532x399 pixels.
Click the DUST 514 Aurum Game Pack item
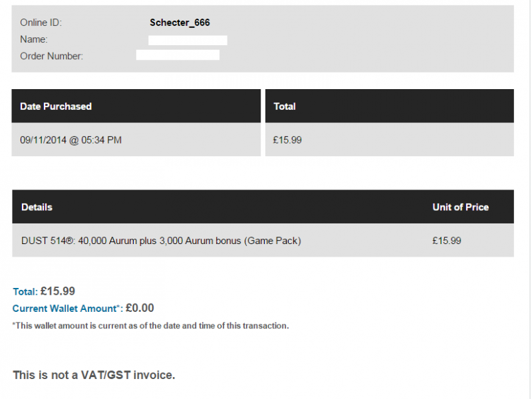[161, 241]
